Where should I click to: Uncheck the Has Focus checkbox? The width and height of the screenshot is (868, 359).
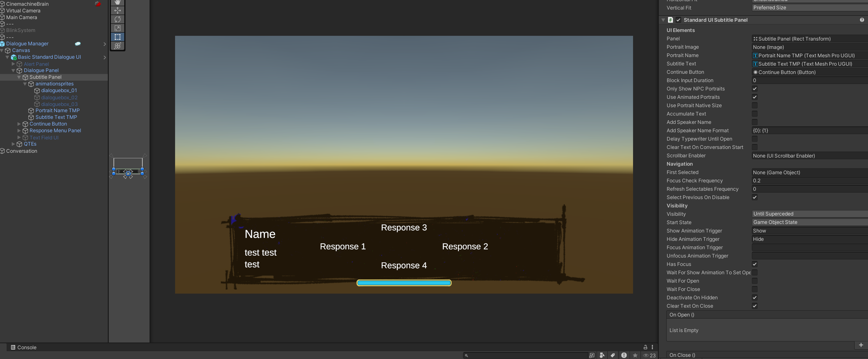coord(755,264)
